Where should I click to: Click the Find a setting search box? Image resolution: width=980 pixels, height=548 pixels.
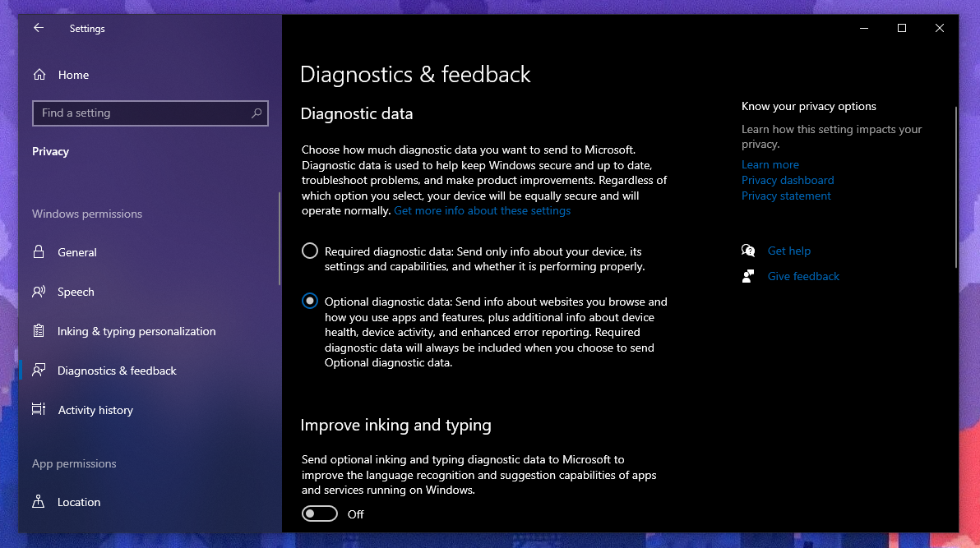(150, 113)
